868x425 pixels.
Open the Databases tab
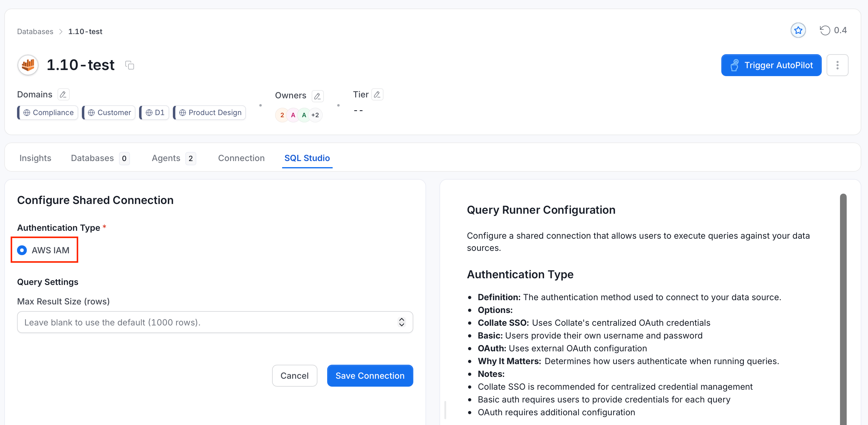[100, 158]
